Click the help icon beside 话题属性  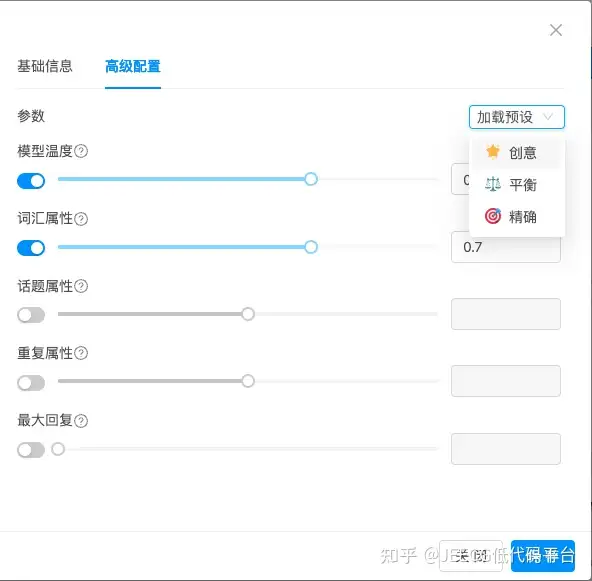81,286
